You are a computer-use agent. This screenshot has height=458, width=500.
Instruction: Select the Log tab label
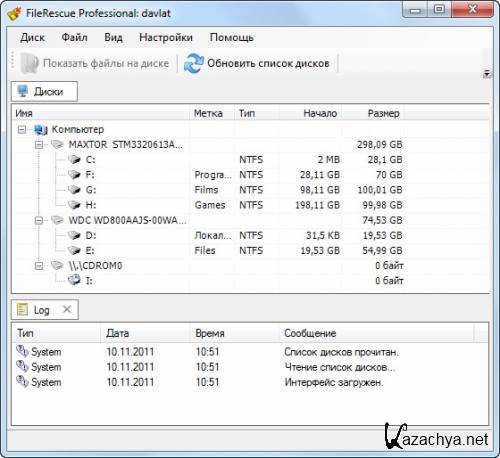click(x=41, y=310)
